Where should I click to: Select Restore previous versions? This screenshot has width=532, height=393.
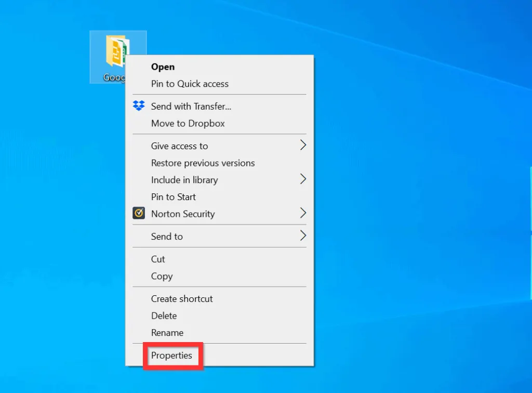203,163
